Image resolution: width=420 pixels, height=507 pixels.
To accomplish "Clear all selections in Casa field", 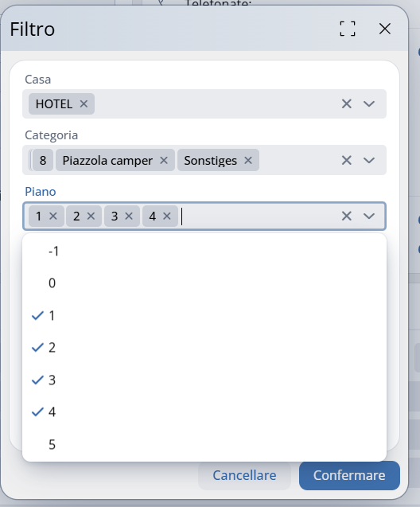I will coord(347,103).
